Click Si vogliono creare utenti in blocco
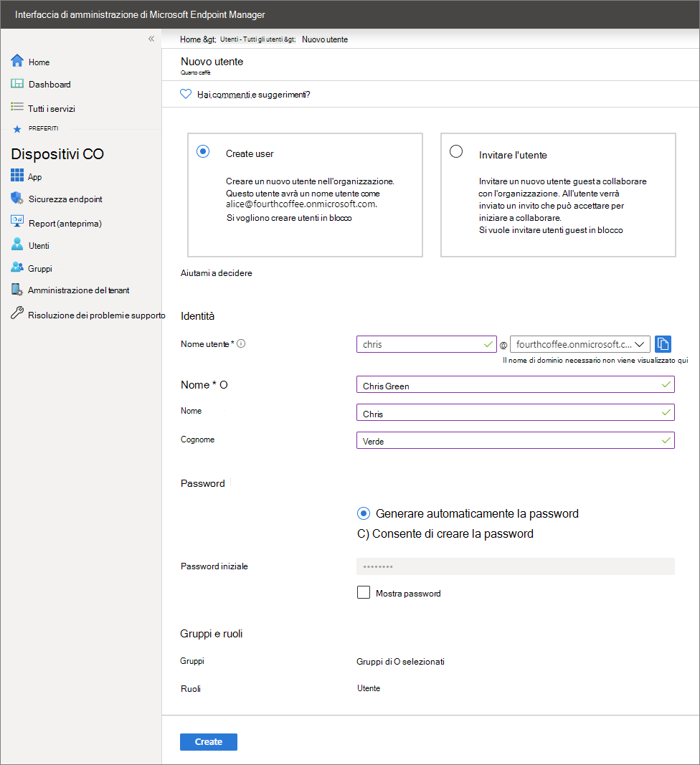The height and width of the screenshot is (765, 700). [289, 218]
